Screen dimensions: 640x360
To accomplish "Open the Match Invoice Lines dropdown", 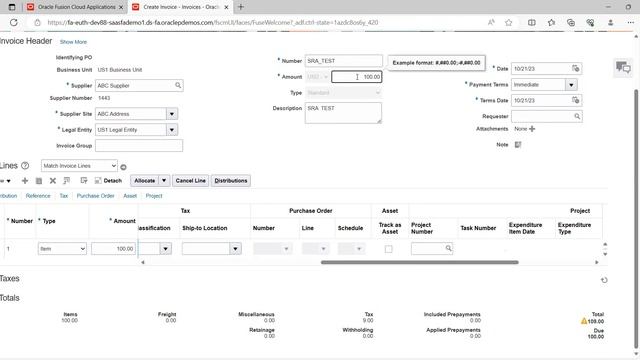I will click(x=79, y=166).
